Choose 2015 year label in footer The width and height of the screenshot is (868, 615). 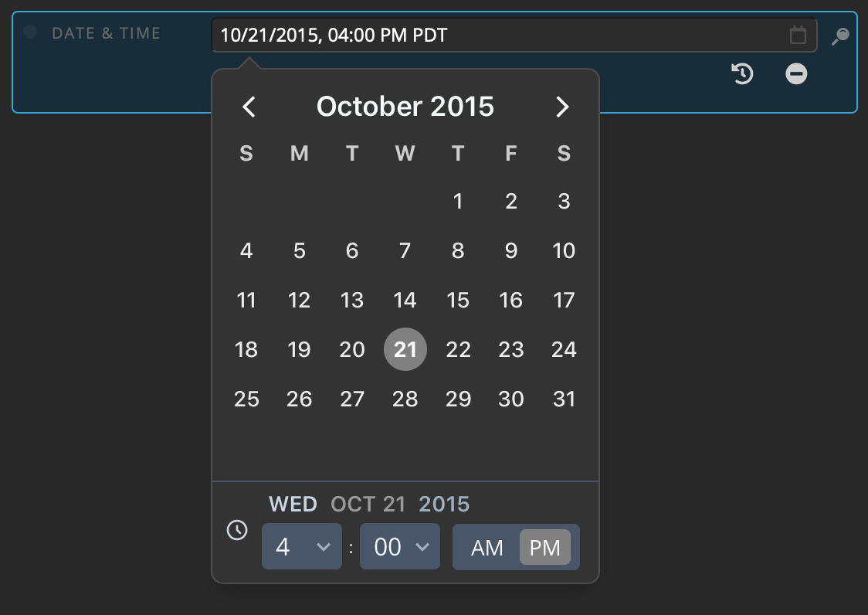[x=444, y=505]
